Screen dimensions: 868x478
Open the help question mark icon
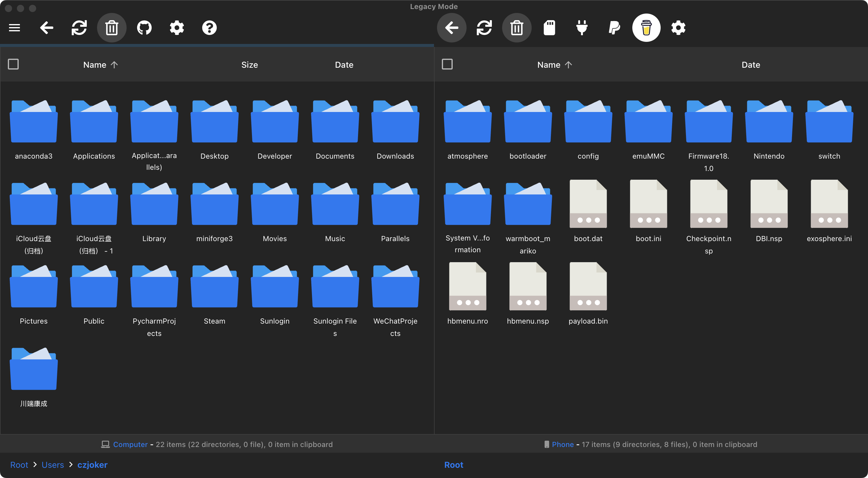click(x=209, y=28)
